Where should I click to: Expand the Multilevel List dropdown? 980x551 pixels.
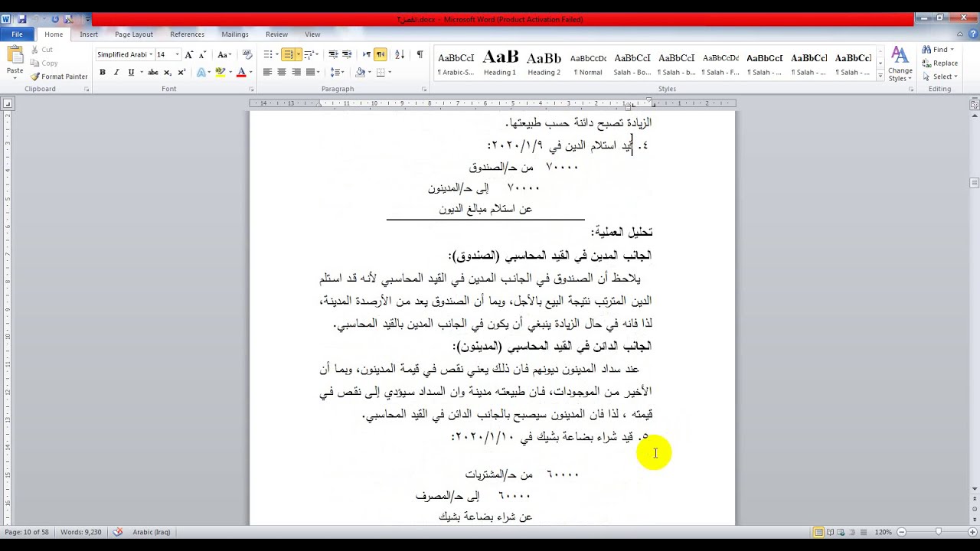click(316, 54)
